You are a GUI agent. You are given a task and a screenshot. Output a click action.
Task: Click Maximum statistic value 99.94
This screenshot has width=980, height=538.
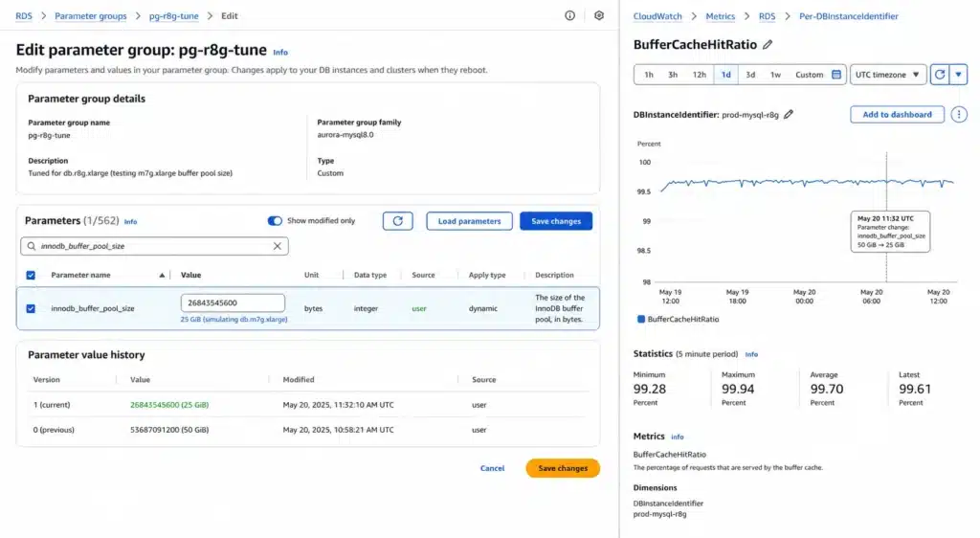click(738, 389)
